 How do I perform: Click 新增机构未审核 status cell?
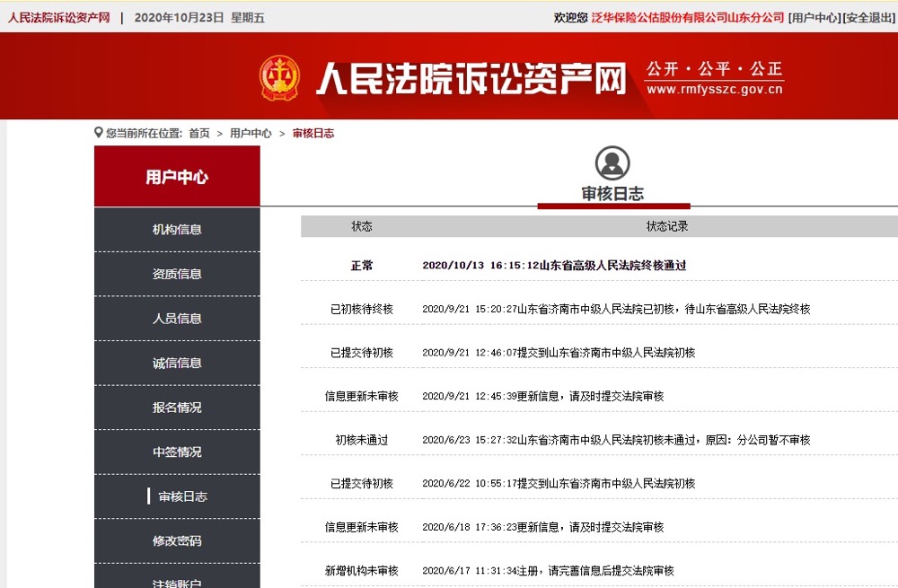pyautogui.click(x=362, y=571)
